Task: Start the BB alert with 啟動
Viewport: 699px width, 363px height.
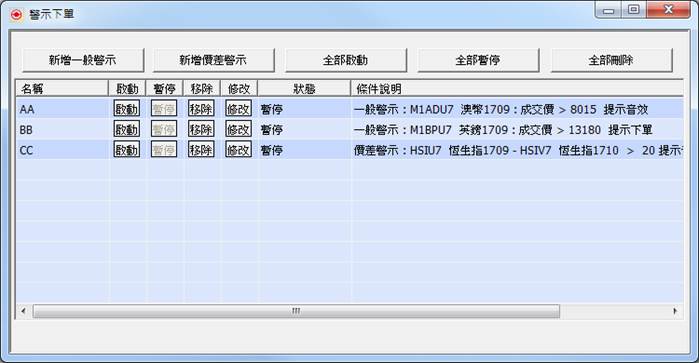Action: (127, 129)
